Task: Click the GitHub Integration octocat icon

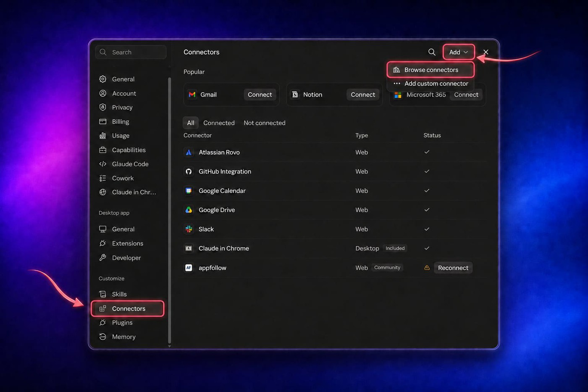Action: tap(189, 171)
